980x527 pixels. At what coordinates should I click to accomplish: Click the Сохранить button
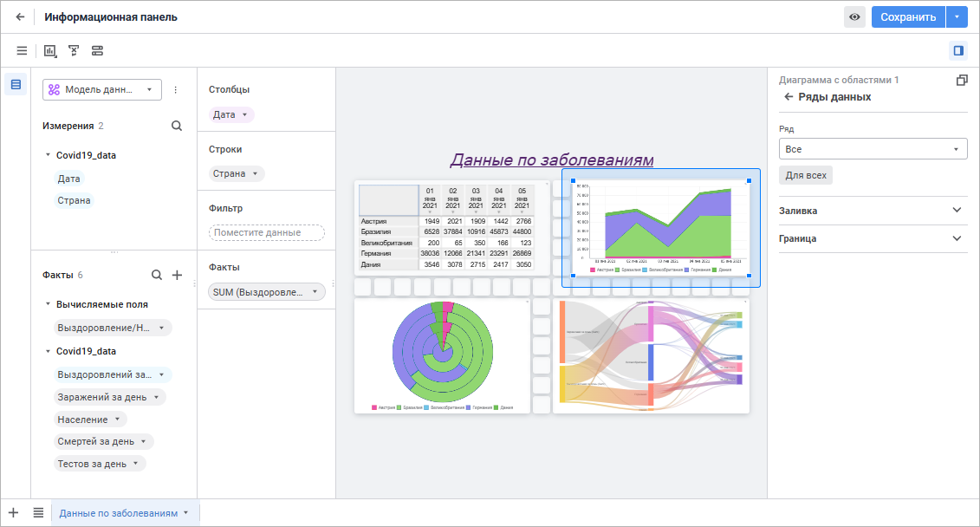908,16
